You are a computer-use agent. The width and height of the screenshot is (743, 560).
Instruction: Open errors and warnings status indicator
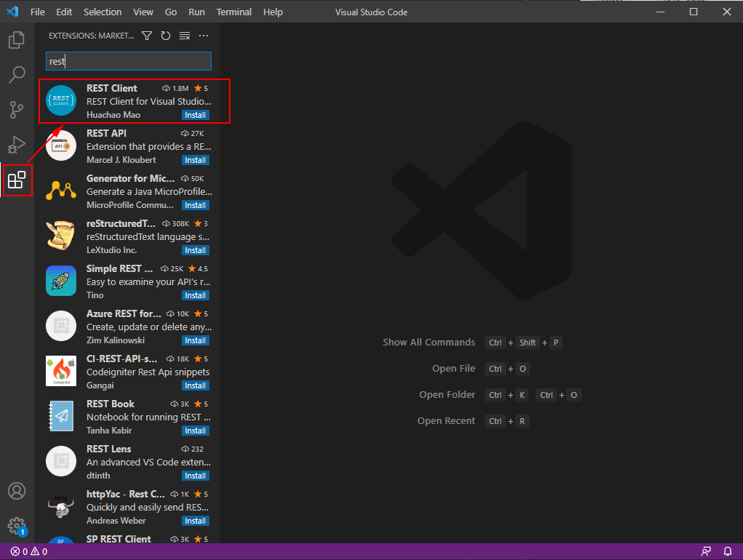pyautogui.click(x=29, y=551)
